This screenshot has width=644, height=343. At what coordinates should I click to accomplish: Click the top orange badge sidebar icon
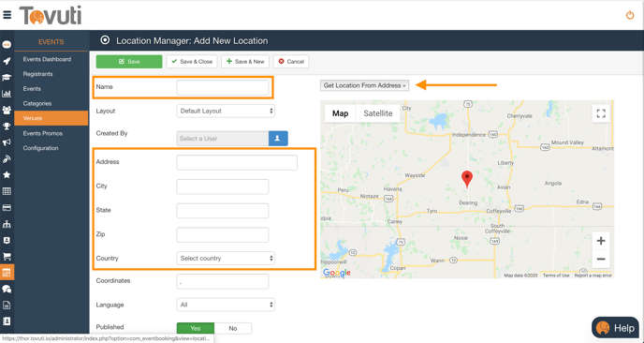[7, 44]
